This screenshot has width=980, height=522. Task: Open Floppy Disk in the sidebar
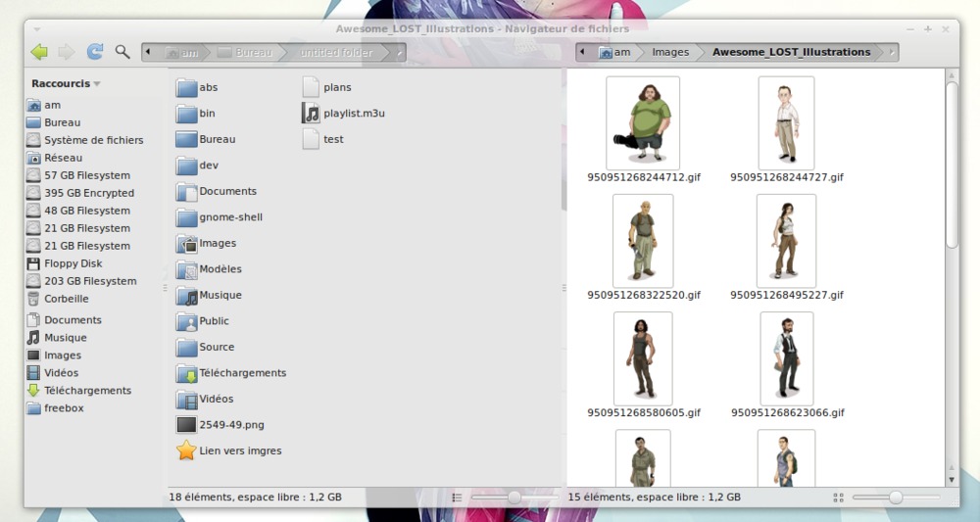point(65,263)
